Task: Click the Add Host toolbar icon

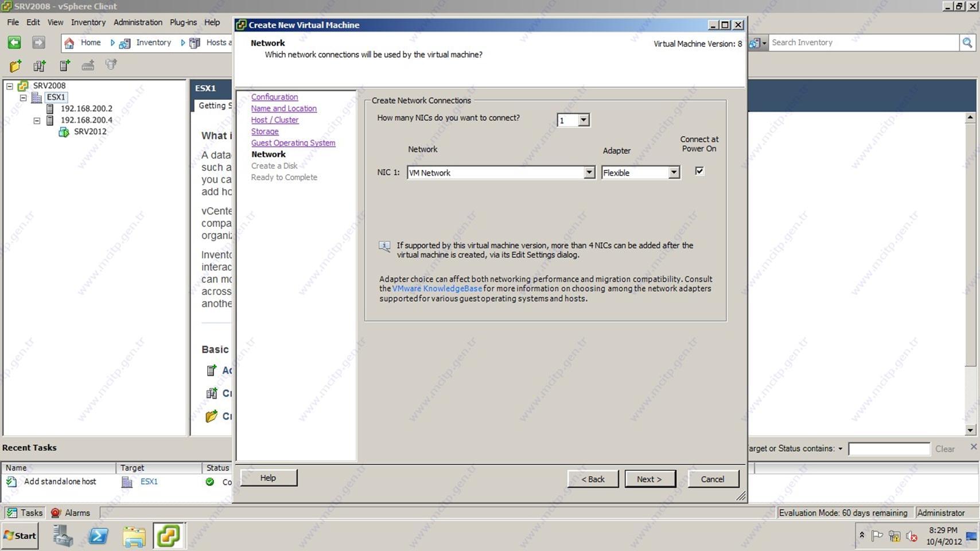Action: [65, 65]
